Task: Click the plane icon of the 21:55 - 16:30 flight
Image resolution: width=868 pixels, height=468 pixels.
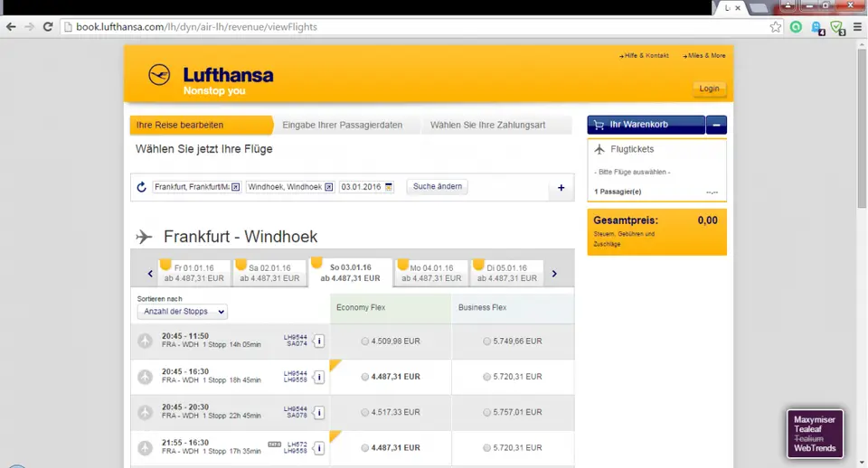Action: pyautogui.click(x=145, y=447)
